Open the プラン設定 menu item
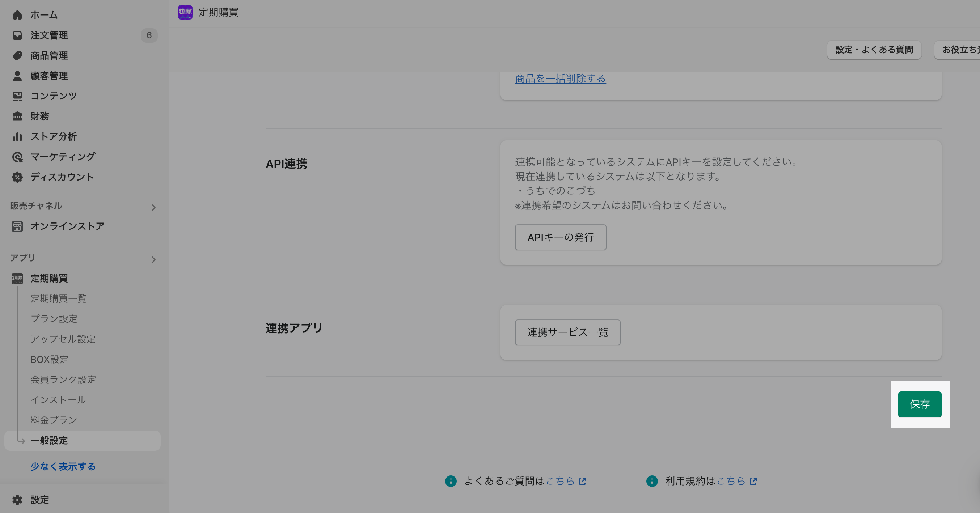This screenshot has height=513, width=980. (x=54, y=319)
